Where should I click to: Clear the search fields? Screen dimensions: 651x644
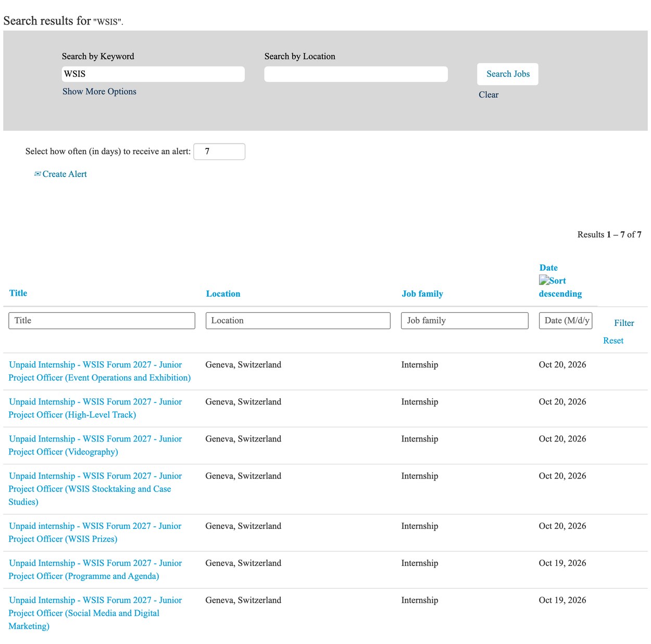coord(489,95)
